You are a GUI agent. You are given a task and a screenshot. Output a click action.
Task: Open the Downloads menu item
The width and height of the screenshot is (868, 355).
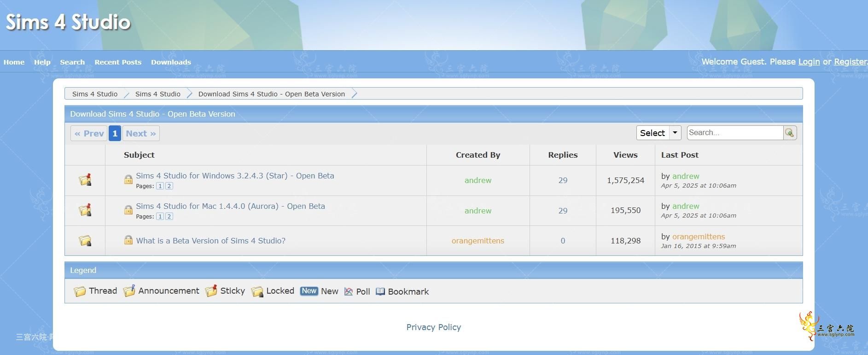click(171, 62)
